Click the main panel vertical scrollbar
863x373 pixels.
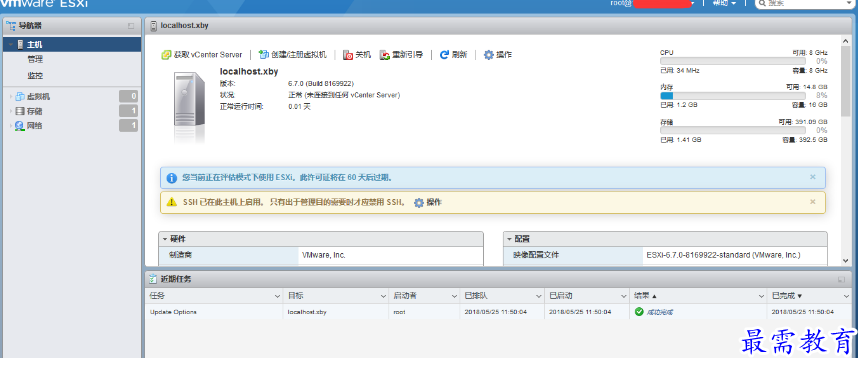pyautogui.click(x=846, y=81)
